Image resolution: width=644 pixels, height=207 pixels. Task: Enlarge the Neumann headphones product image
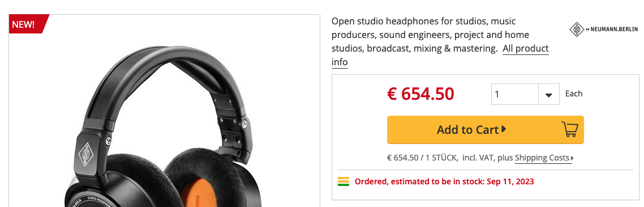pos(164,111)
